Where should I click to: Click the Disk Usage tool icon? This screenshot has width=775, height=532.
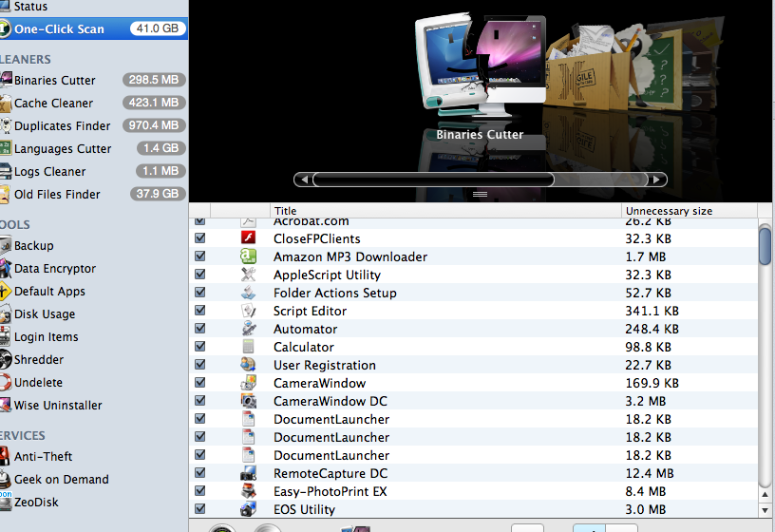click(6, 313)
